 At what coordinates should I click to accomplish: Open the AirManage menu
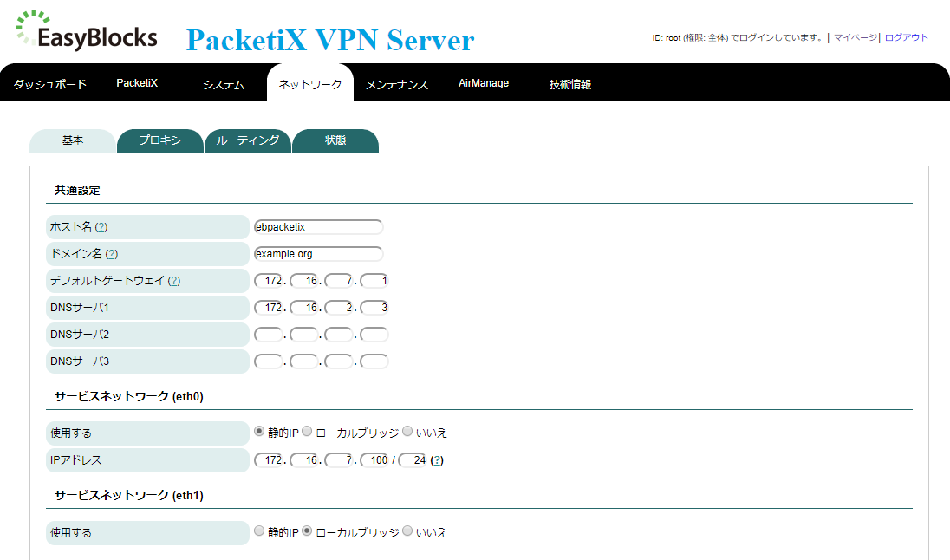[x=484, y=83]
